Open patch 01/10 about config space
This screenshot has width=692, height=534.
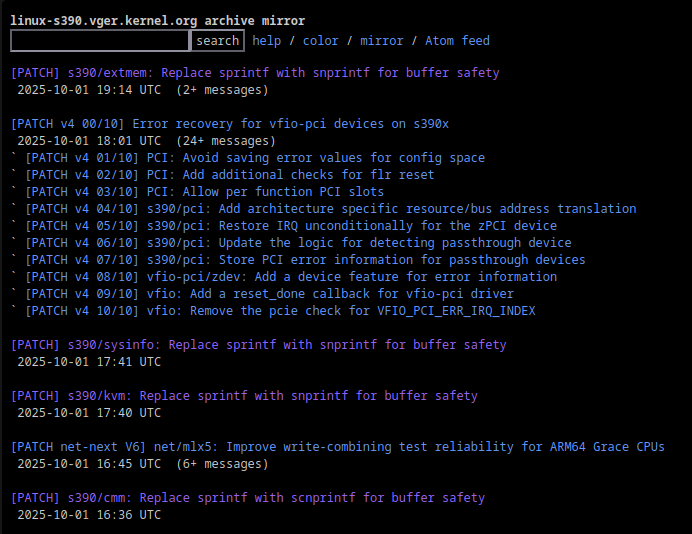255,158
